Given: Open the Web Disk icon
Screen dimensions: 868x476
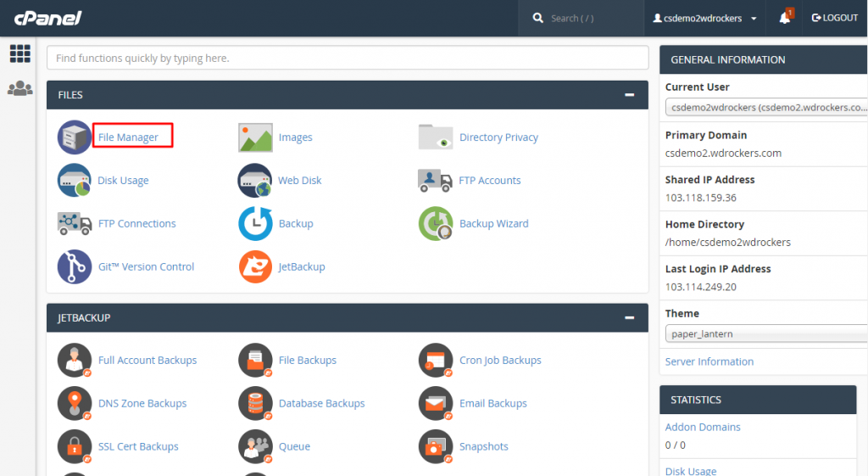Looking at the screenshot, I should (x=255, y=180).
